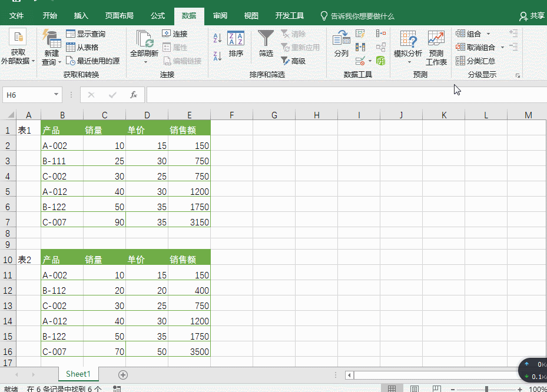
Task: Open the 文件 file tab
Action: coord(16,16)
